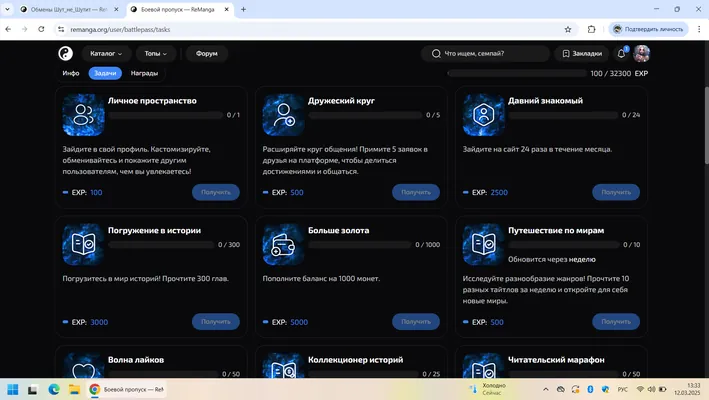The height and width of the screenshot is (400, 709).
Task: Click the Давний знакомый hexagon icon
Action: click(x=483, y=115)
